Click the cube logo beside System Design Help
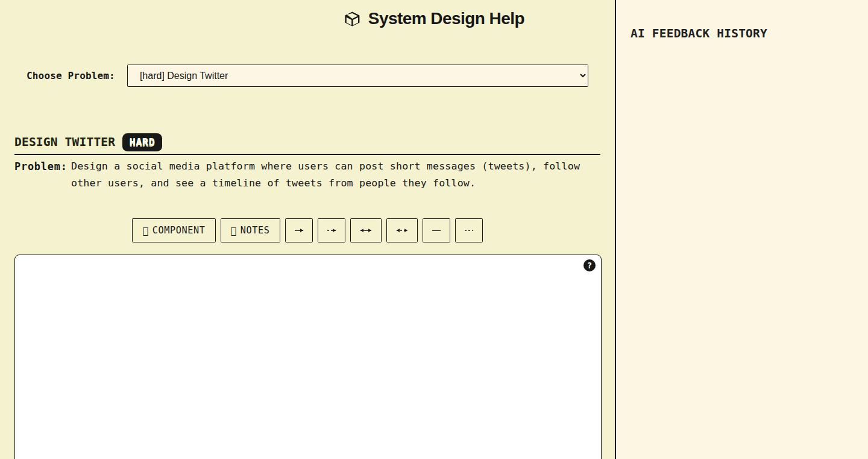This screenshot has width=868, height=459. [x=352, y=19]
